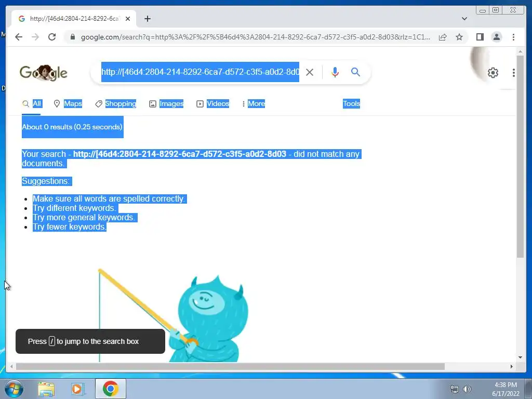Start voice search with microphone
The height and width of the screenshot is (399, 532).
tap(335, 72)
